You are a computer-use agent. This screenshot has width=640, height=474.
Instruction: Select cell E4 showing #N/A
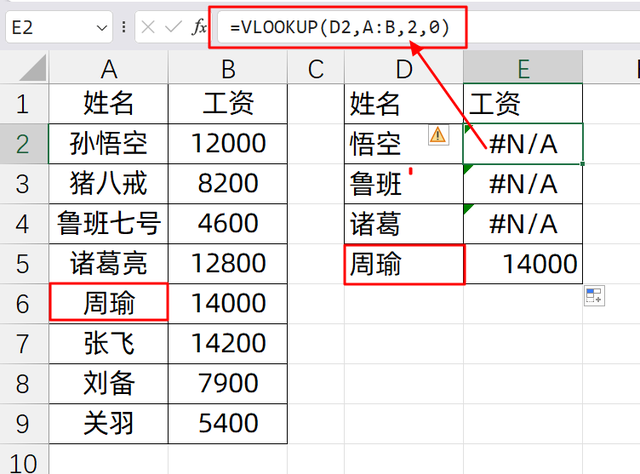point(523,224)
